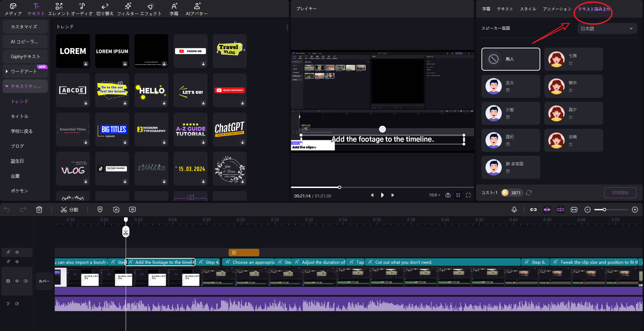Click the AI コピーラ... button

tap(25, 42)
